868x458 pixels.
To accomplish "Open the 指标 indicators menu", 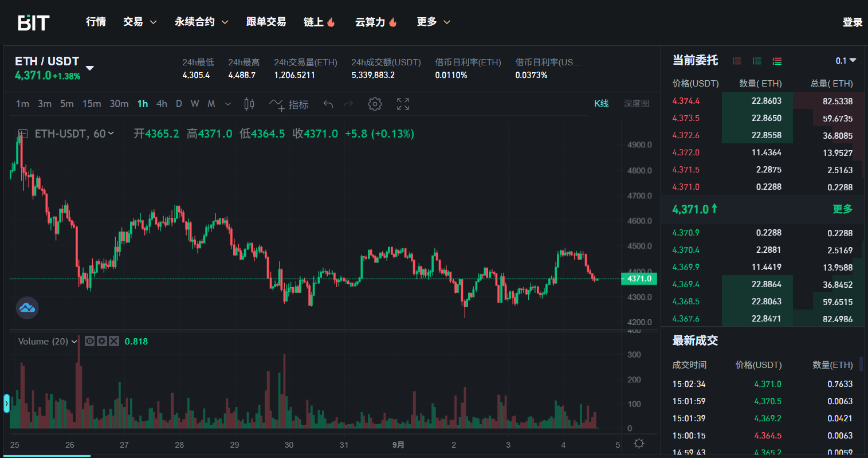I will point(289,104).
